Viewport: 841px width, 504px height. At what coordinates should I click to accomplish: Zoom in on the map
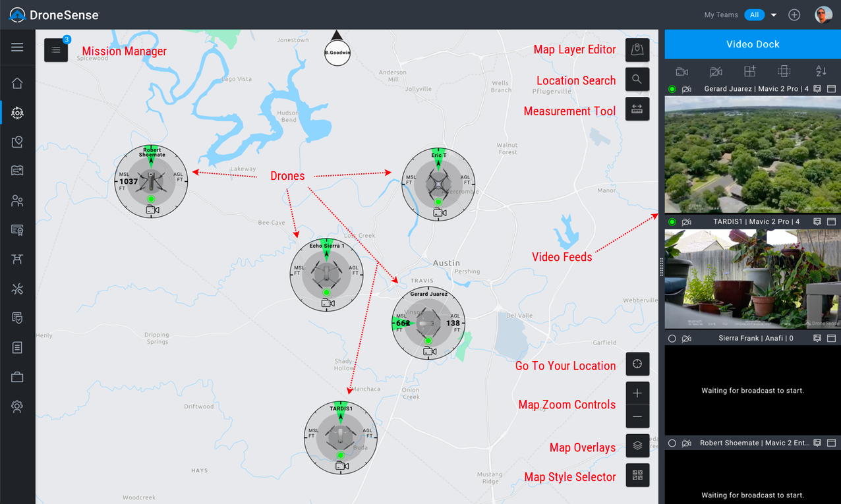click(x=637, y=393)
